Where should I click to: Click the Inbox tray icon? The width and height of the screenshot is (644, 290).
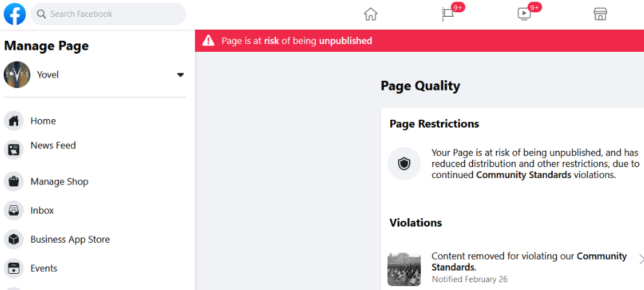coord(14,210)
